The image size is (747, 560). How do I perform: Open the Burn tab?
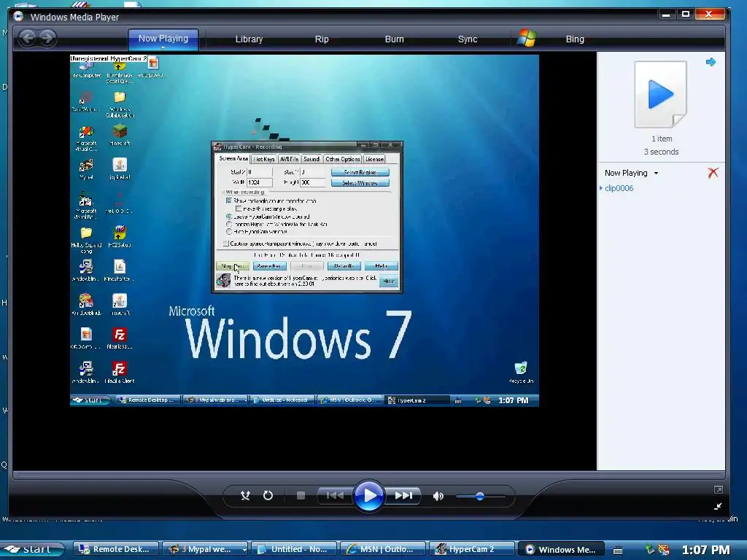point(394,39)
